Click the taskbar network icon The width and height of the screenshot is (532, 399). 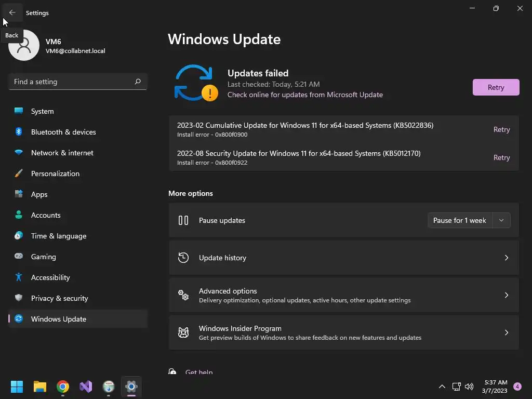(456, 387)
